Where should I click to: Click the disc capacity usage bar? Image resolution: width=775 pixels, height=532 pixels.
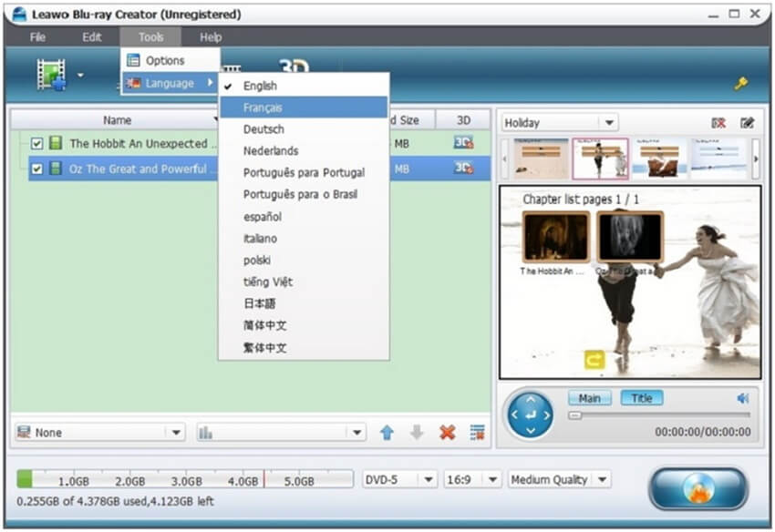(x=185, y=480)
